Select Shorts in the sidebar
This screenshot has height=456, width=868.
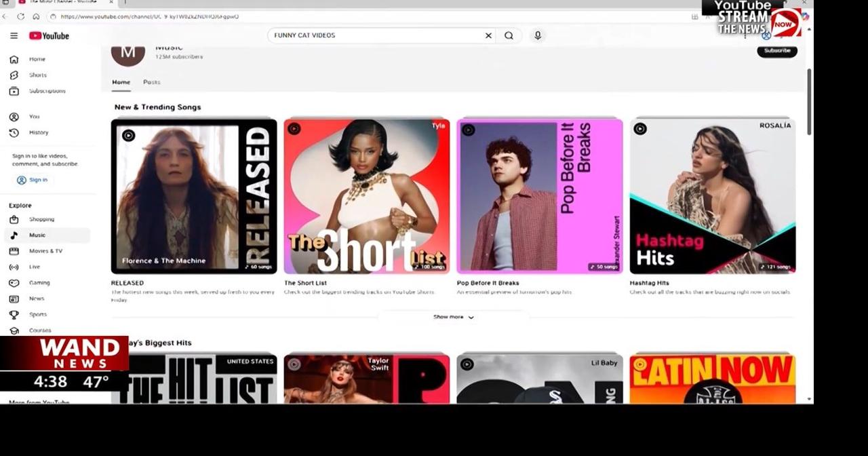click(37, 75)
